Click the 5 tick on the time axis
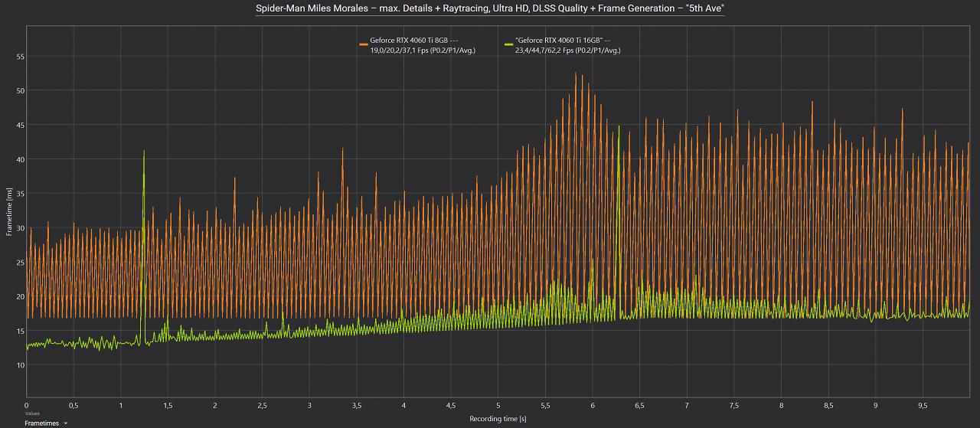This screenshot has height=428, width=980. tap(498, 405)
